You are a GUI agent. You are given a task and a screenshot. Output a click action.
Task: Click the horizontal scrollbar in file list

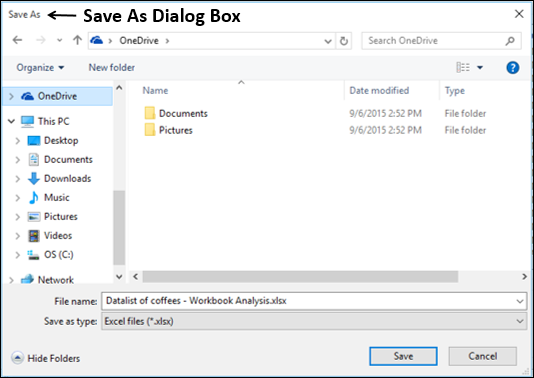coord(300,277)
